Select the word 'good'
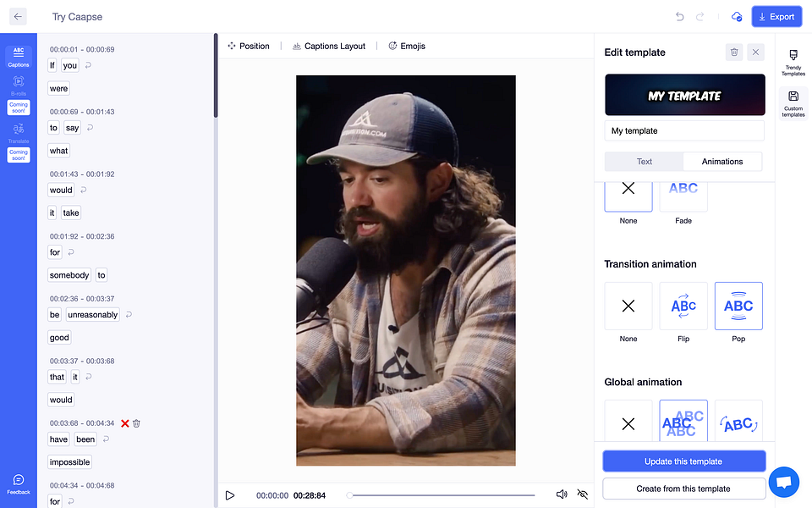 pos(59,338)
